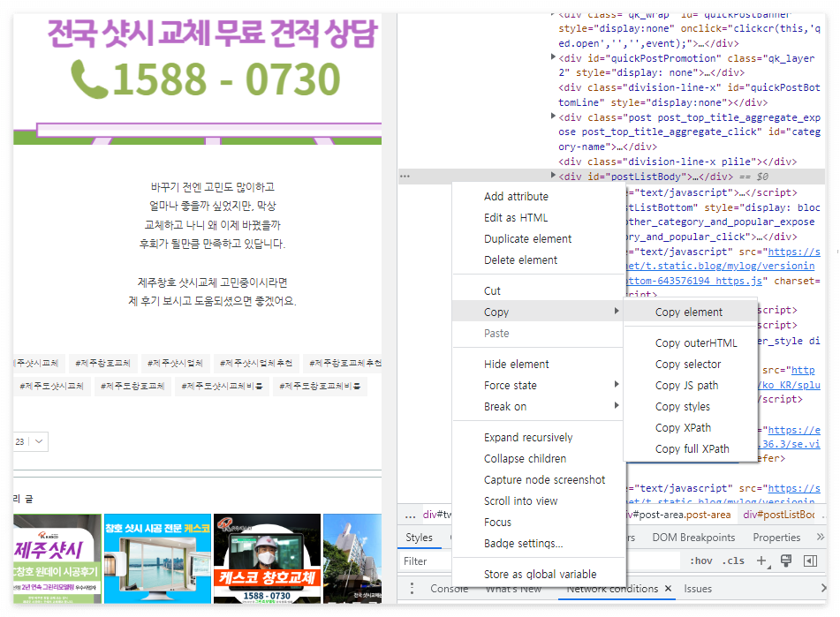Click the paintbrush icon in the Styles toolbar
The width and height of the screenshot is (840, 617).
pos(785,559)
